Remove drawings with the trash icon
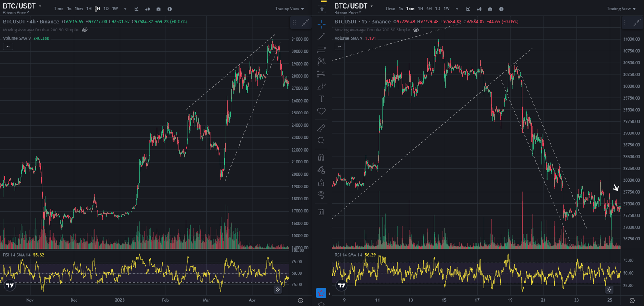 tap(321, 212)
